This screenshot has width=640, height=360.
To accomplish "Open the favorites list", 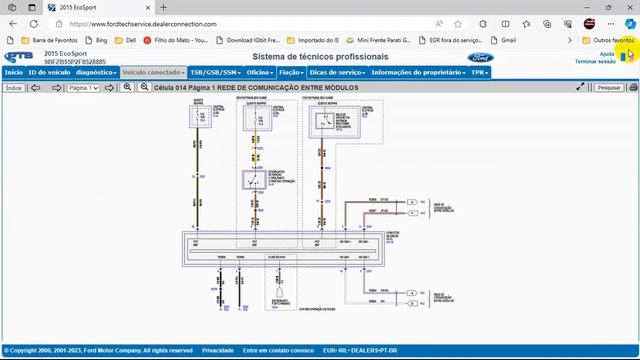I will point(527,24).
